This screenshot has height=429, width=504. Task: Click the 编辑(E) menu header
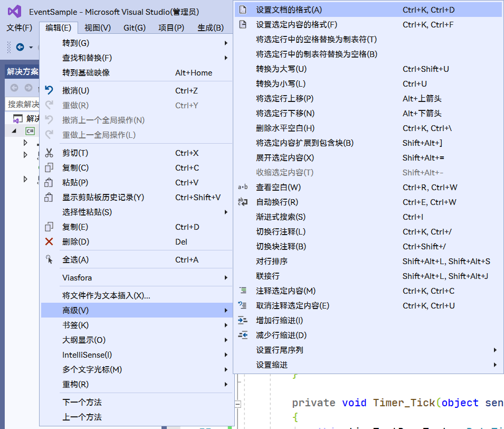click(x=58, y=27)
